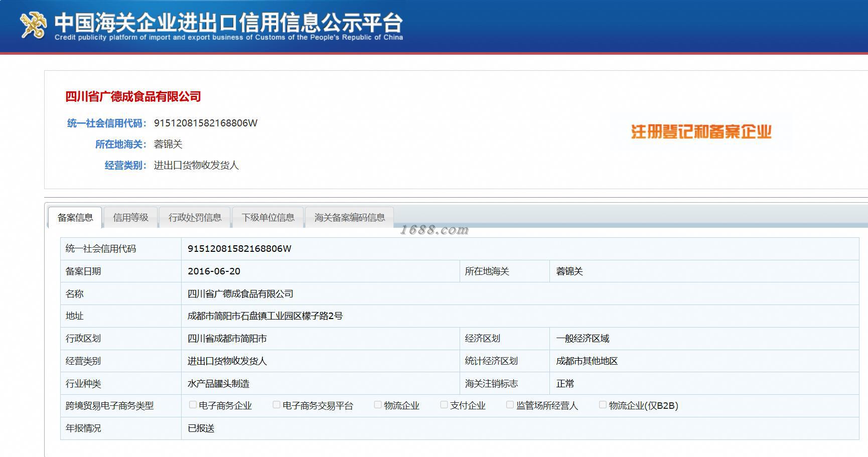The image size is (868, 457).
Task: Click the red company name heading 四川省广德成食品有限公司
Action: 133,96
